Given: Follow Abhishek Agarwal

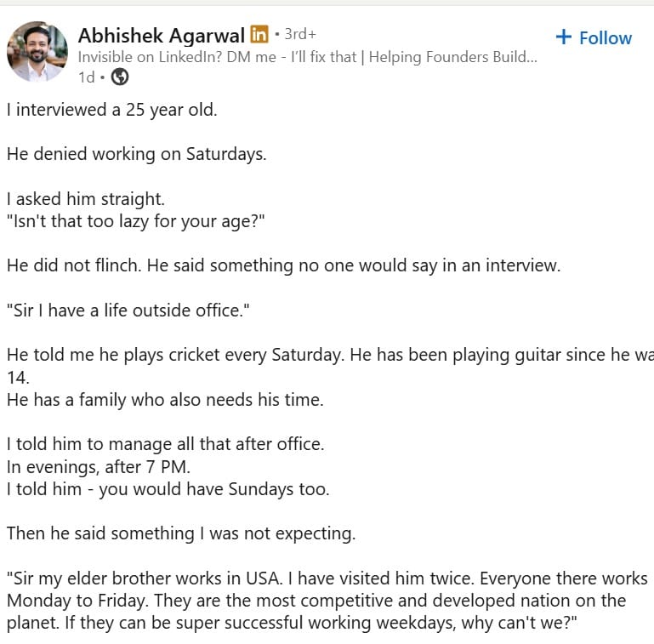Looking at the screenshot, I should click(594, 38).
